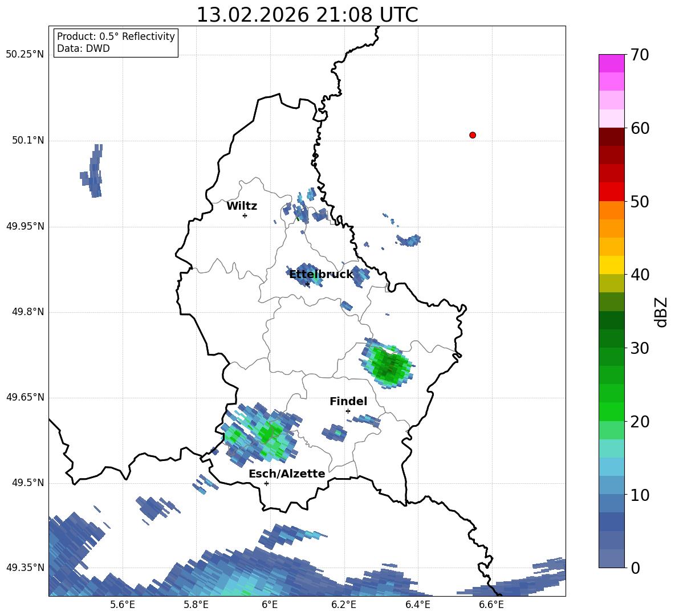Click the dBZ colorbar label
Image resolution: width=675 pixels, height=616 pixels.
point(661,312)
